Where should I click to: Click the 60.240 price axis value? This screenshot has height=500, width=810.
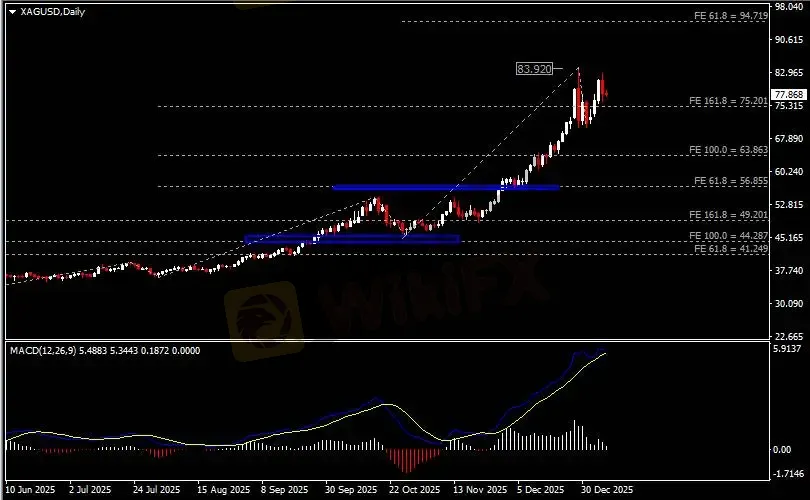point(788,171)
